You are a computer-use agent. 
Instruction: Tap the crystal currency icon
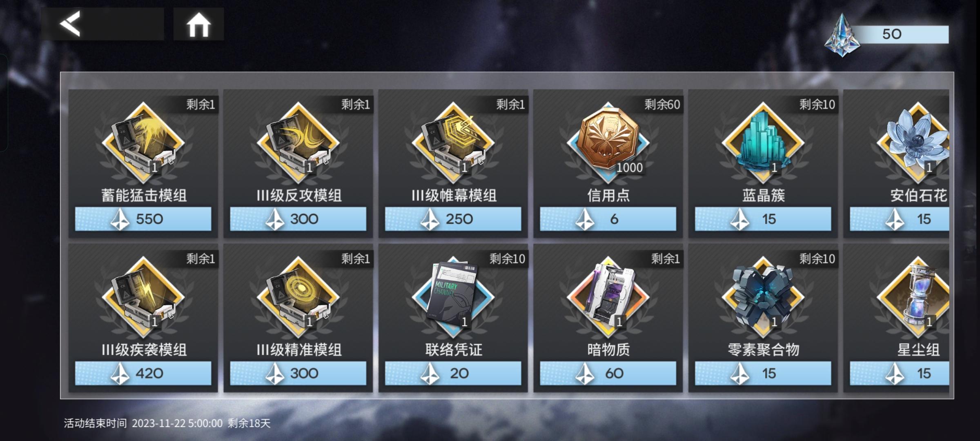tap(842, 36)
